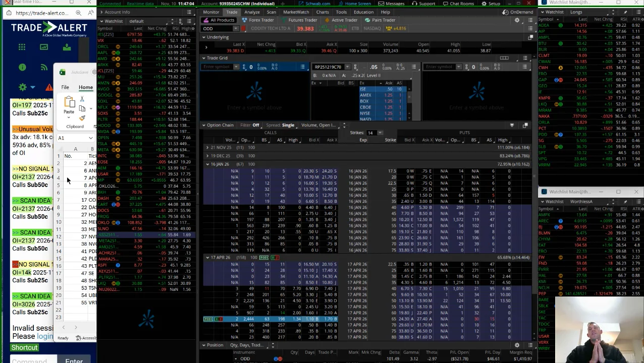644x363 pixels.
Task: Open Excel File tab
Action: (x=65, y=87)
